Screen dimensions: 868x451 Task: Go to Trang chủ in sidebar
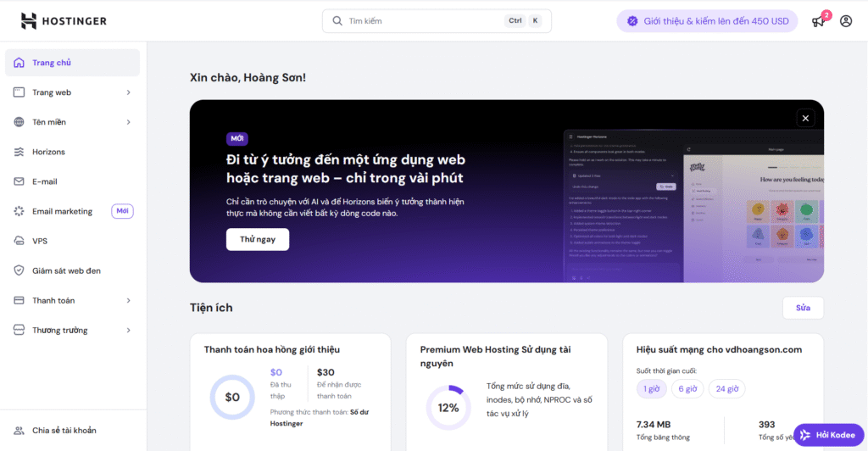coord(51,63)
